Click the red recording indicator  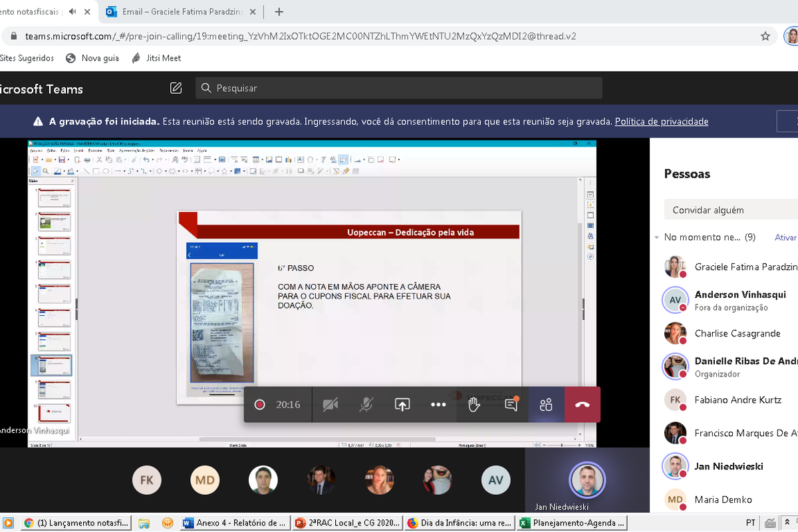[x=260, y=404]
